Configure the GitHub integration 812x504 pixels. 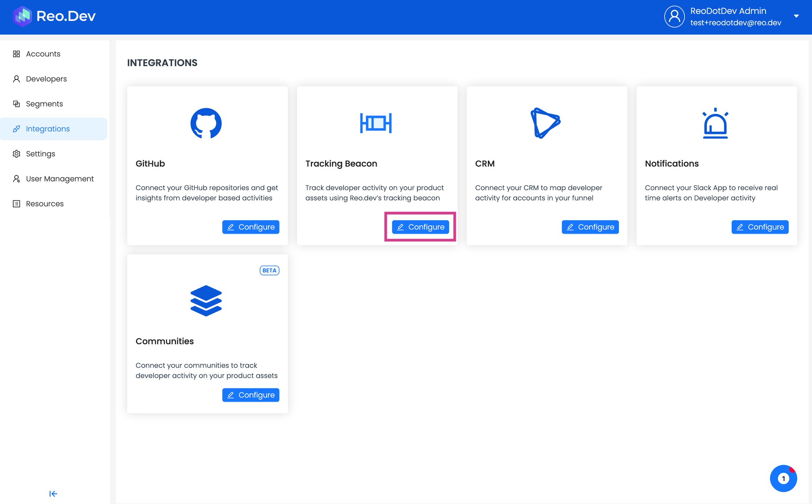[x=251, y=227]
